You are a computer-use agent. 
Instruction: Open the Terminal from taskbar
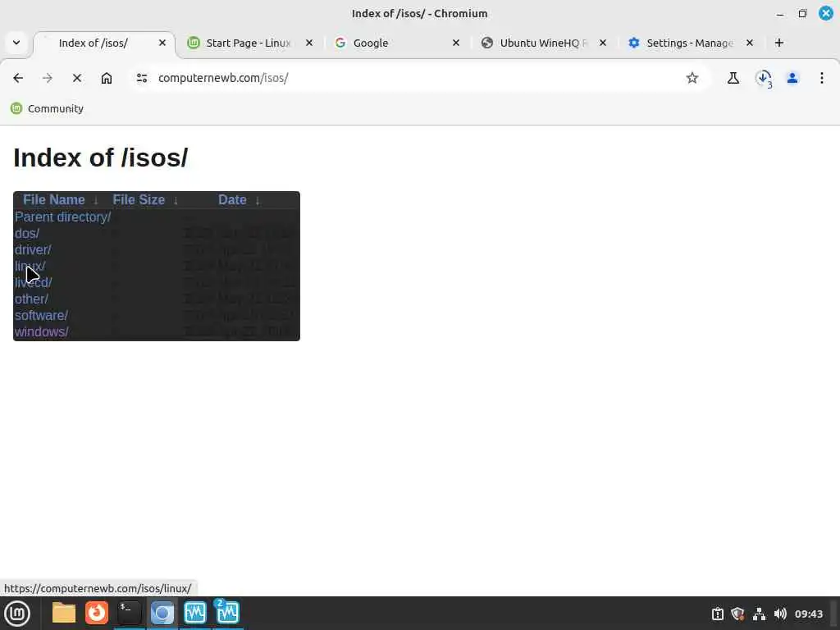129,613
